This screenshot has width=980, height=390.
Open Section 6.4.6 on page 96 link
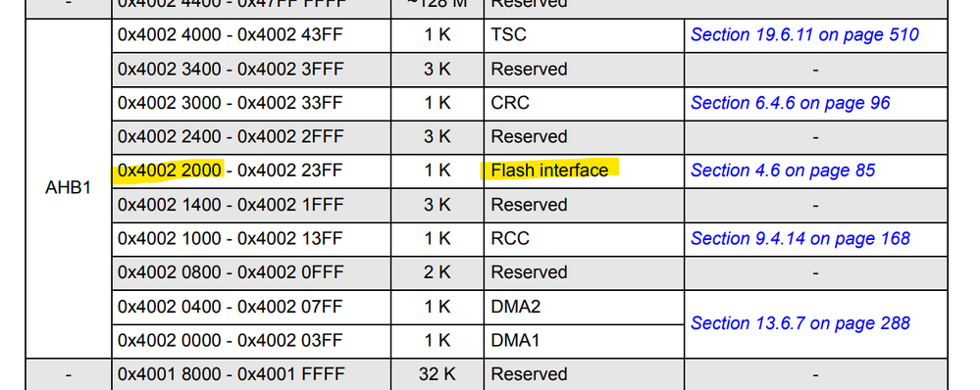(x=790, y=102)
